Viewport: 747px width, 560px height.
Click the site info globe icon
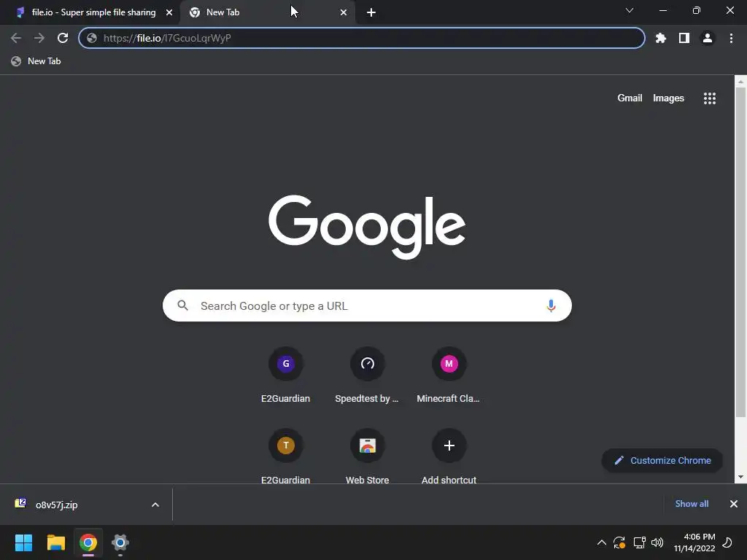coord(92,38)
